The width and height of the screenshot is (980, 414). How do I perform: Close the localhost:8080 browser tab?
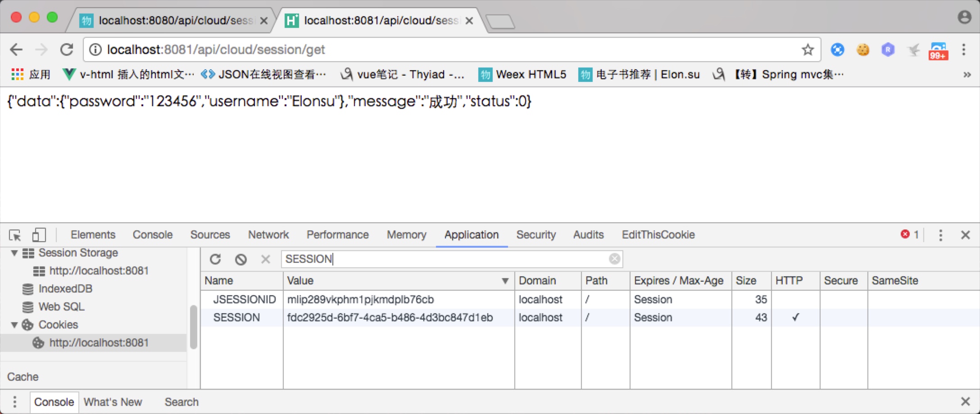264,21
